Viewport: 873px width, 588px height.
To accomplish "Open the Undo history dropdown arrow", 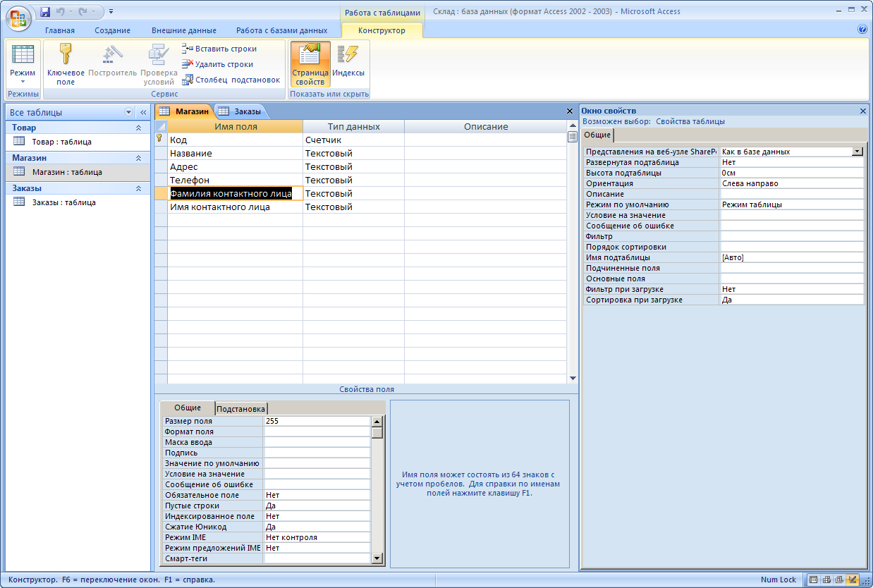I will coord(70,11).
